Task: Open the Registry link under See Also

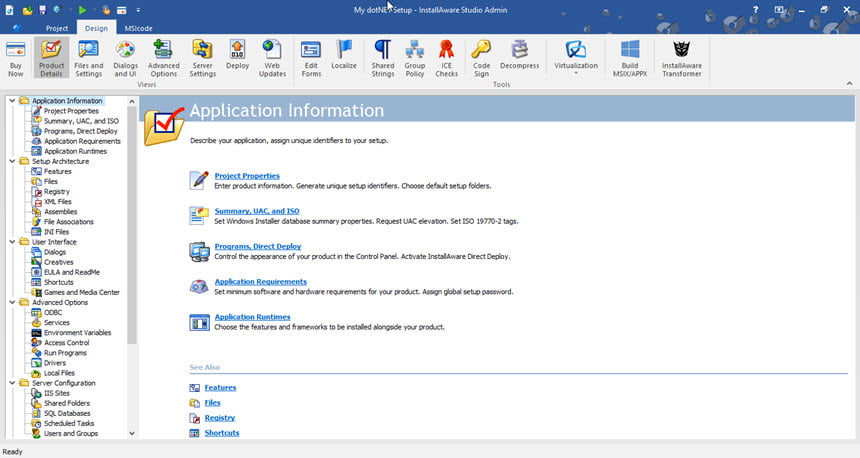Action: tap(219, 417)
